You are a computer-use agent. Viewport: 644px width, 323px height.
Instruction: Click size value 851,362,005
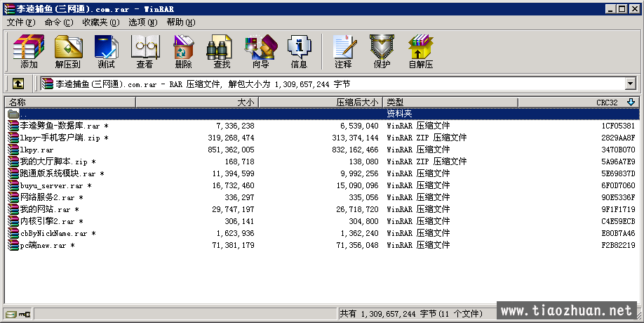[231, 150]
